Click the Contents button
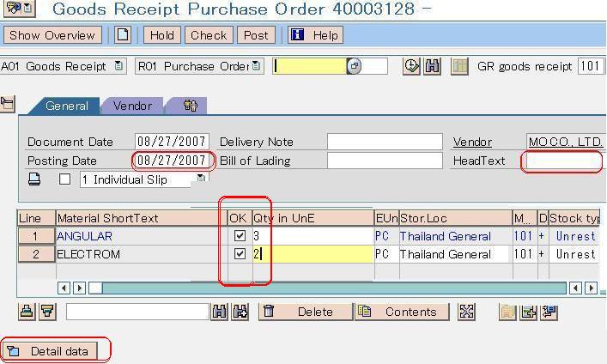Image resolution: width=607 pixels, height=364 pixels. pyautogui.click(x=402, y=312)
